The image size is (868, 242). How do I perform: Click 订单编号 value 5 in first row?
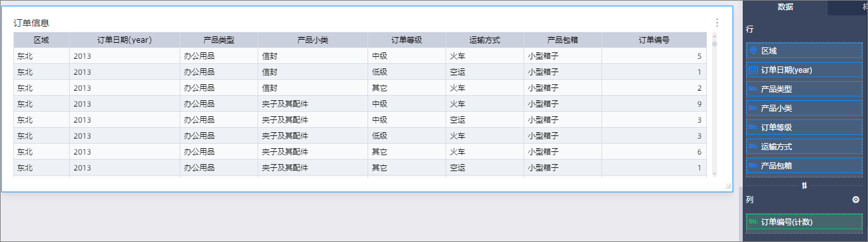[699, 56]
